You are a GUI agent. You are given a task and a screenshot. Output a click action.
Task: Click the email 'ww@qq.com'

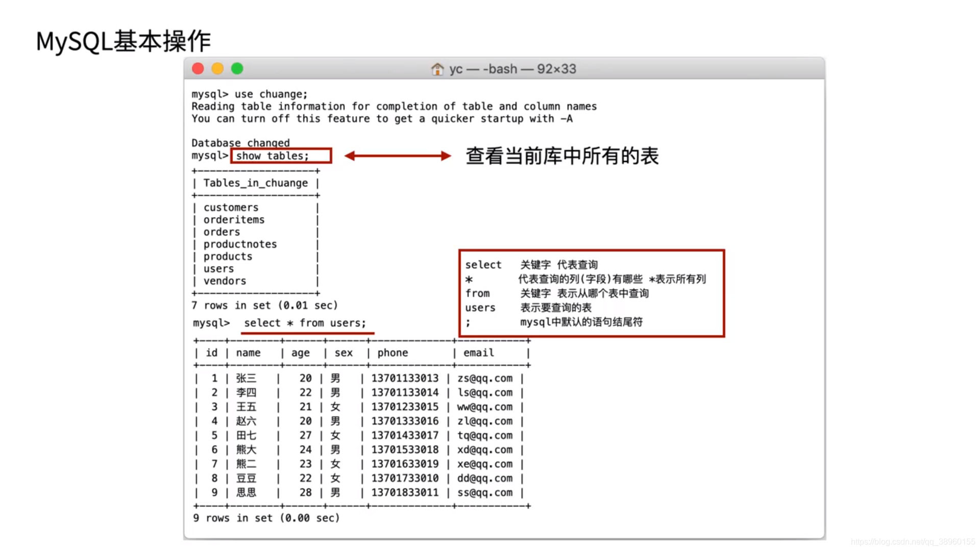[x=485, y=407]
